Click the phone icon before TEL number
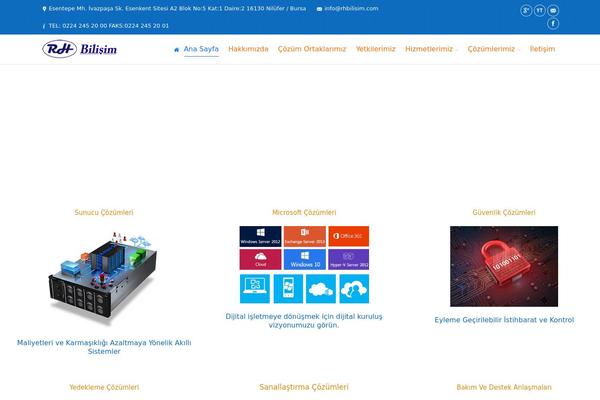 point(44,26)
